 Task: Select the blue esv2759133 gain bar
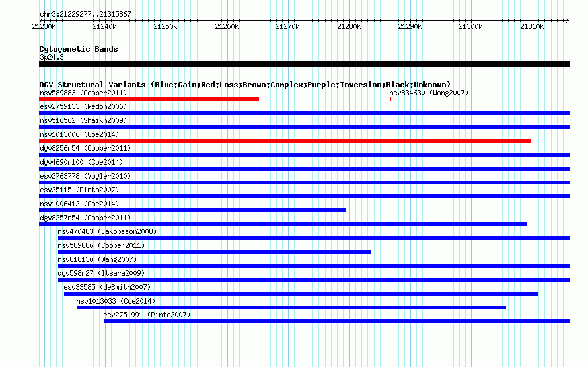304,113
